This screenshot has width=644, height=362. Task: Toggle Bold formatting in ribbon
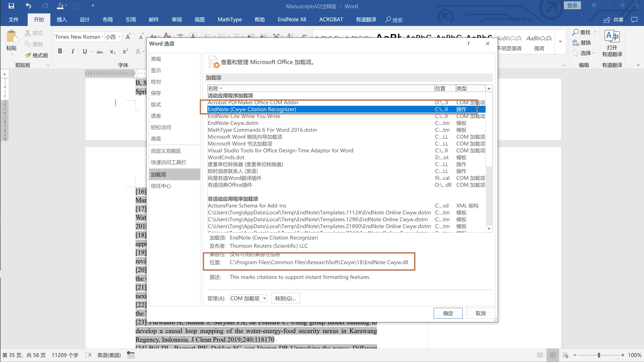60,51
